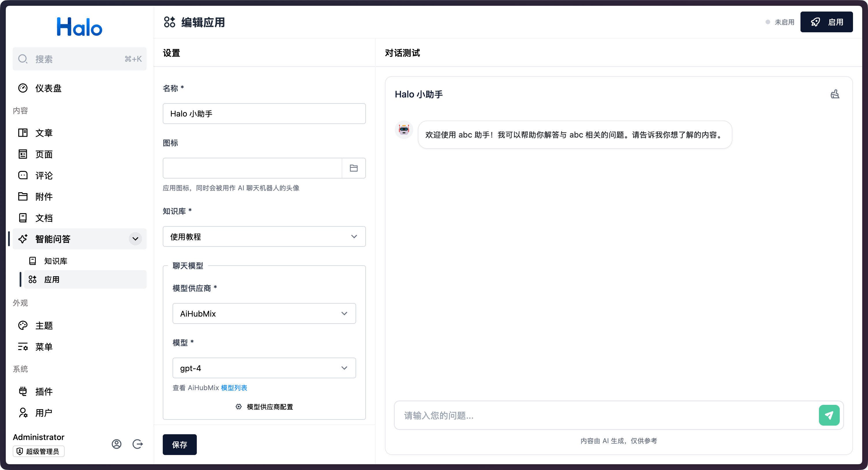Click the 知识库 book icon in sidebar
The width and height of the screenshot is (868, 470).
pyautogui.click(x=32, y=261)
